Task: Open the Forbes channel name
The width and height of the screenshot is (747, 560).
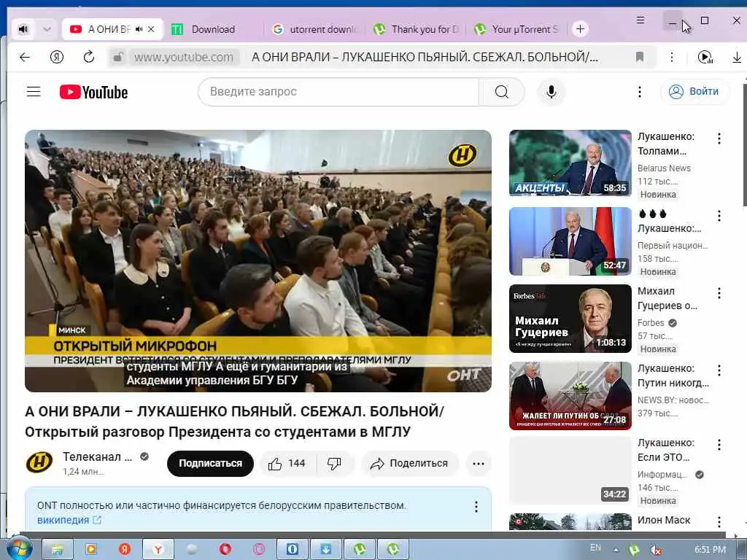Action: point(651,323)
